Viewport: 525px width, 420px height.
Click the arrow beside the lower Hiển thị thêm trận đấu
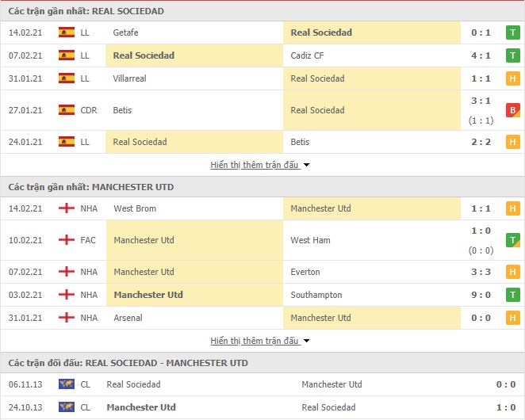click(x=306, y=341)
